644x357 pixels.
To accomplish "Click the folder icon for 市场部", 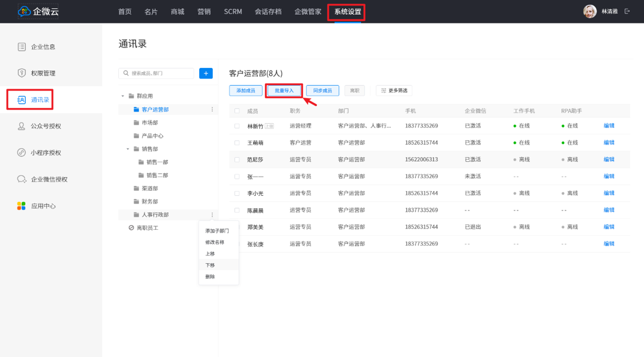I will (x=137, y=123).
